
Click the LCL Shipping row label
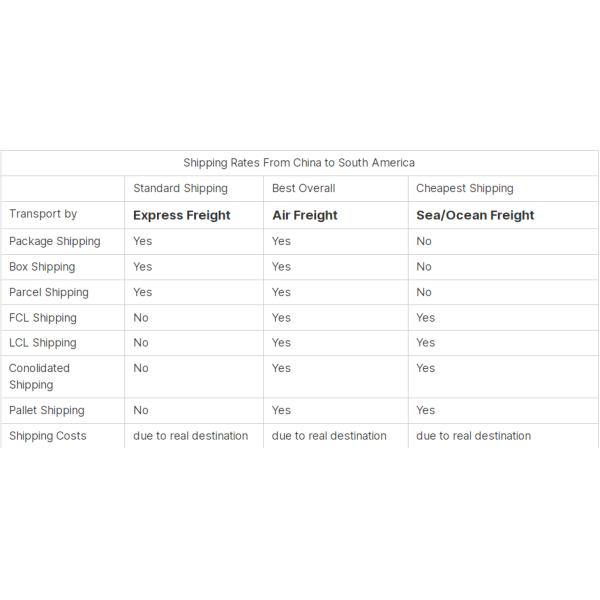[x=43, y=343]
